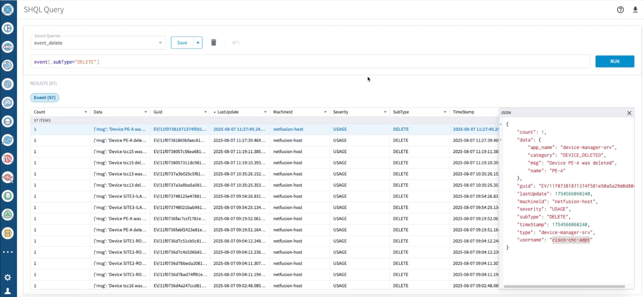Screen dimensions: 644x297
Task: Click into the SHQL query input field
Action: [x=310, y=62]
